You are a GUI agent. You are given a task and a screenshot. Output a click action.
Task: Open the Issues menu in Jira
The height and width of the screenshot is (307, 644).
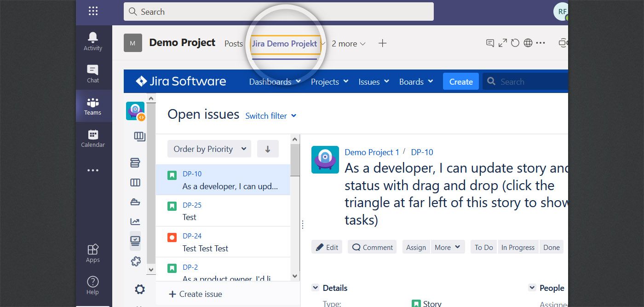(x=374, y=82)
